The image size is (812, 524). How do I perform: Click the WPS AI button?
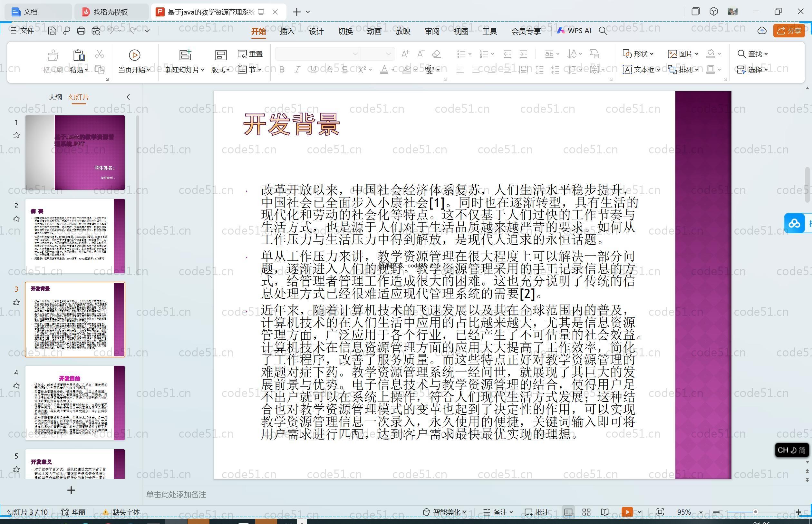click(574, 31)
